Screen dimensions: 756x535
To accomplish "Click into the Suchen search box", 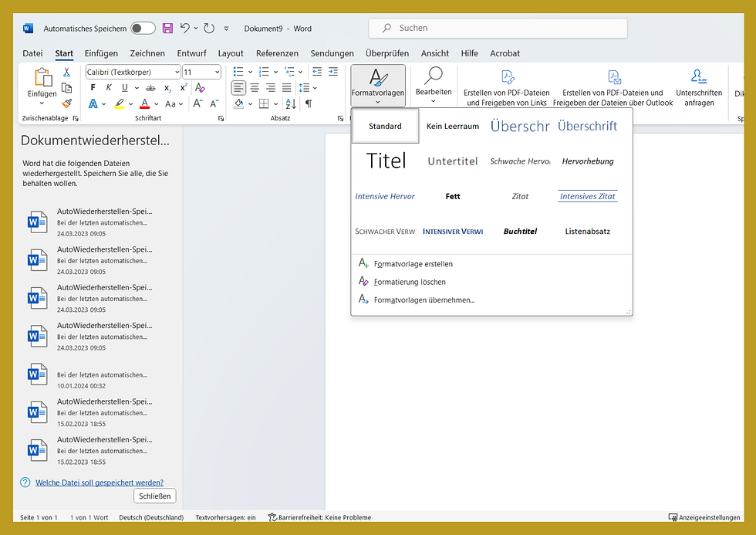I will point(498,28).
